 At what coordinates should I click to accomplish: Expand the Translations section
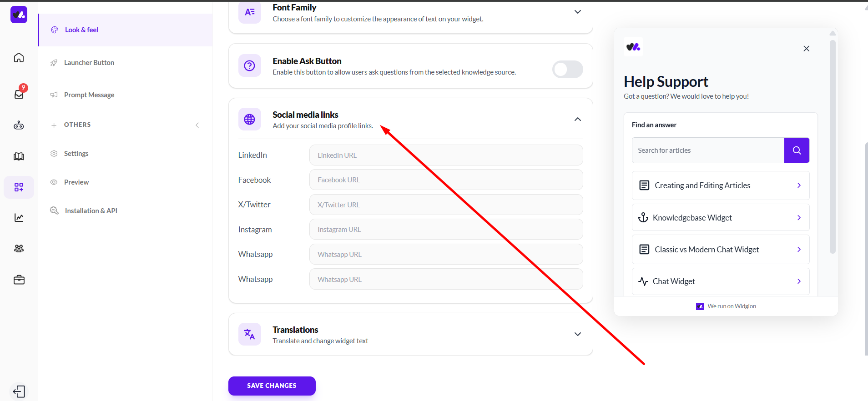[x=577, y=334]
